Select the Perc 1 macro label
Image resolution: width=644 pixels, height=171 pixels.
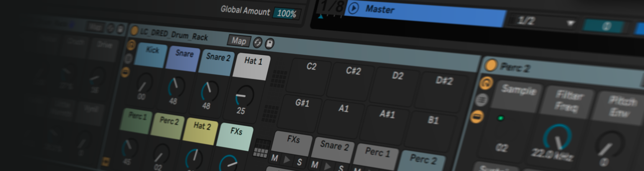[135, 121]
